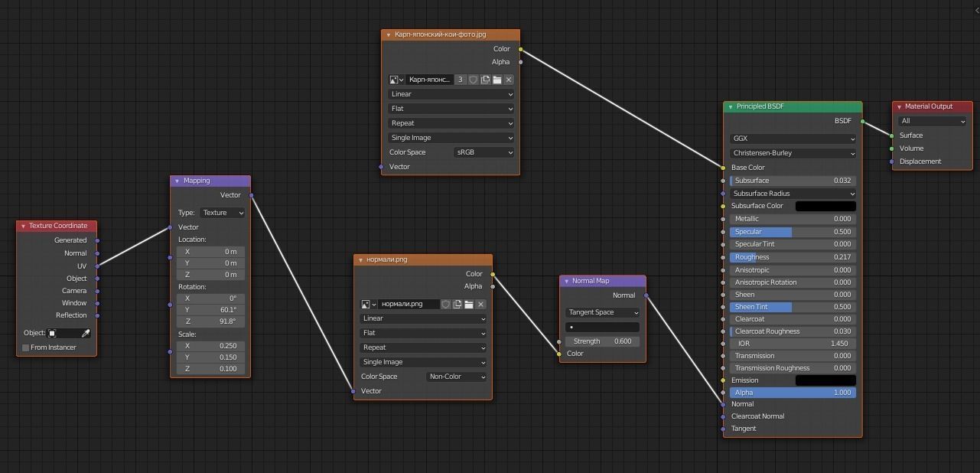Adjust Alpha slider at 1.000
Screen dimensions: 980x473
pos(793,393)
